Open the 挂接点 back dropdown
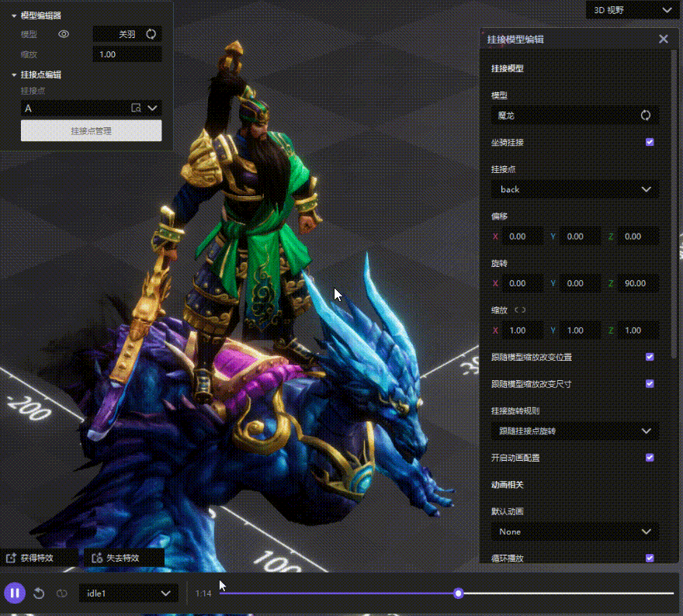Screen dimensions: 683x616 pyautogui.click(x=574, y=189)
